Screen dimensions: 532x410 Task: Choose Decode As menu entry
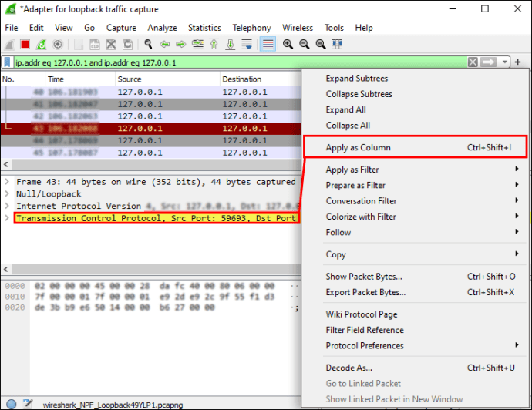coord(416,368)
